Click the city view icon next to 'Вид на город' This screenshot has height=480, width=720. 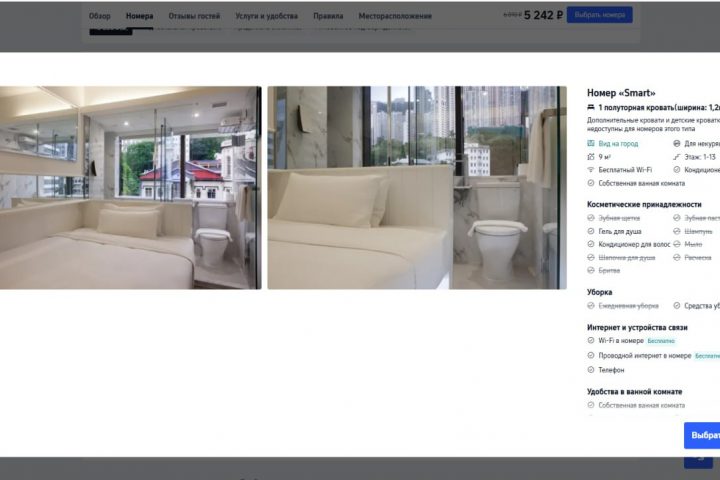click(591, 144)
